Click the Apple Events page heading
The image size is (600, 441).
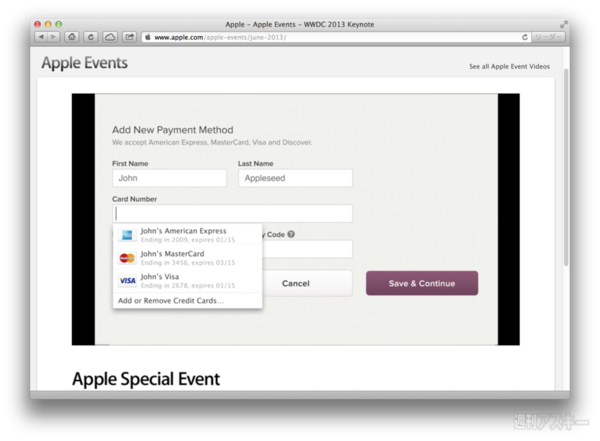click(85, 63)
